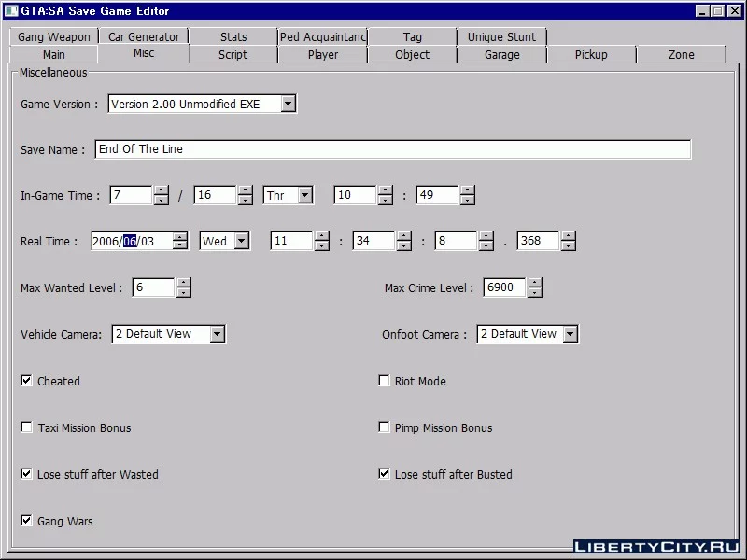The height and width of the screenshot is (560, 747).
Task: Click the In-Game Time day field showing 16
Action: click(215, 195)
